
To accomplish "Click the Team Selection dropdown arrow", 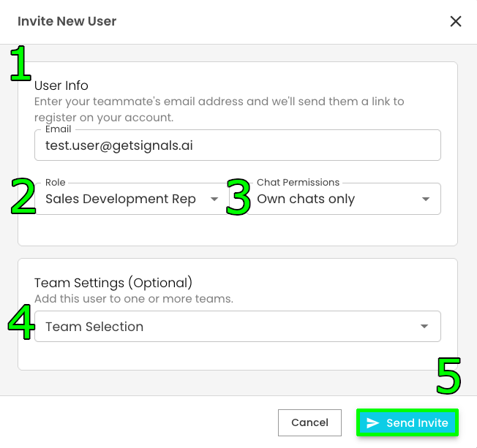I will coord(424,327).
